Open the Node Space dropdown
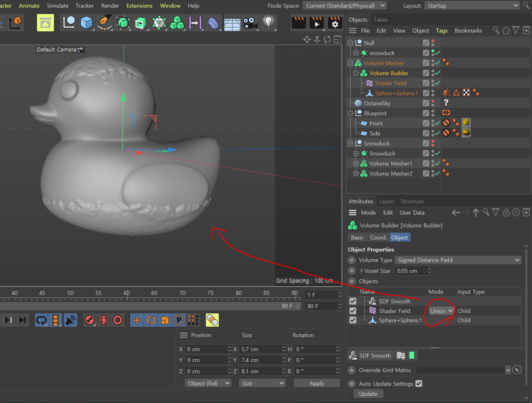Viewport: 532px width, 403px height. coord(345,6)
